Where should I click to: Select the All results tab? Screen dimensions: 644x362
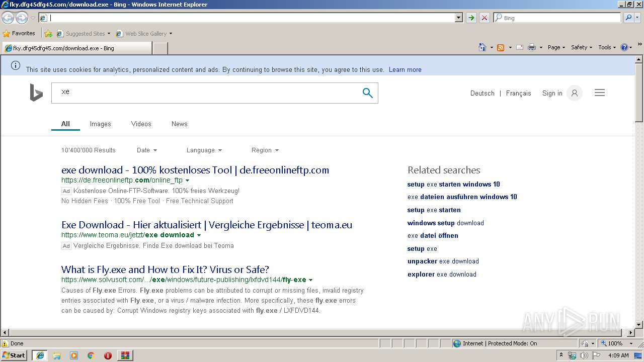[x=65, y=124]
